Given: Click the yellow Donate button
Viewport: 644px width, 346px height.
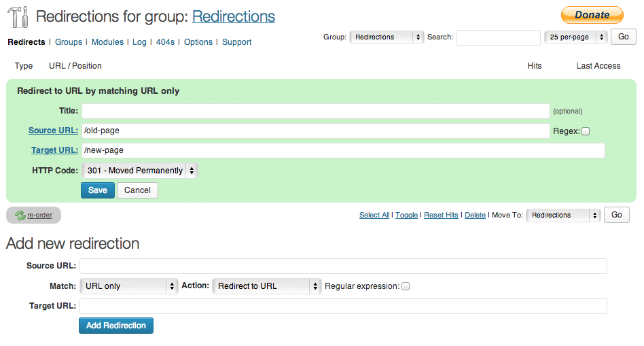Looking at the screenshot, I should click(x=592, y=15).
